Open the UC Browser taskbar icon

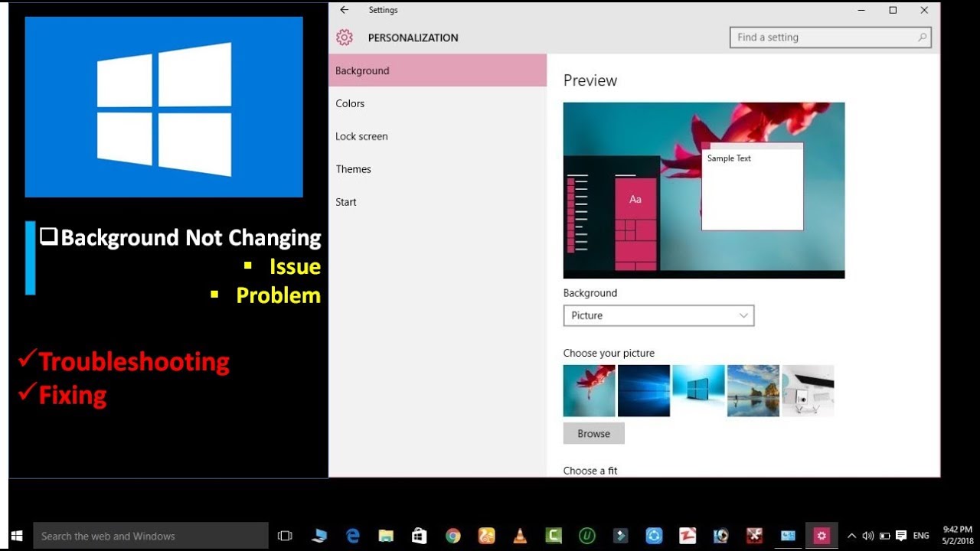(x=486, y=536)
